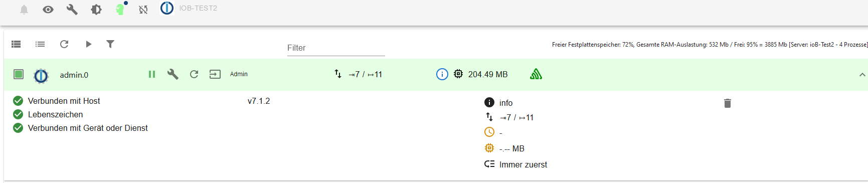The height and width of the screenshot is (183, 868).
Task: Reload the instances list
Action: coord(64,44)
